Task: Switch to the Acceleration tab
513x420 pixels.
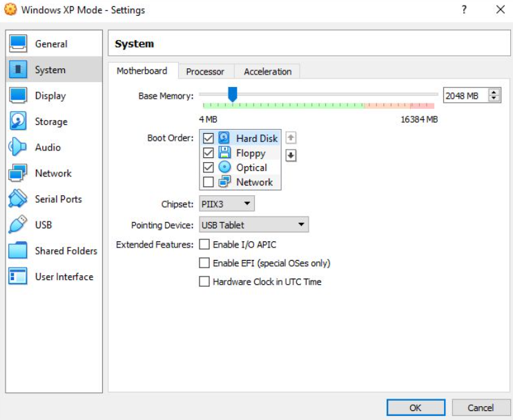Action: [268, 72]
